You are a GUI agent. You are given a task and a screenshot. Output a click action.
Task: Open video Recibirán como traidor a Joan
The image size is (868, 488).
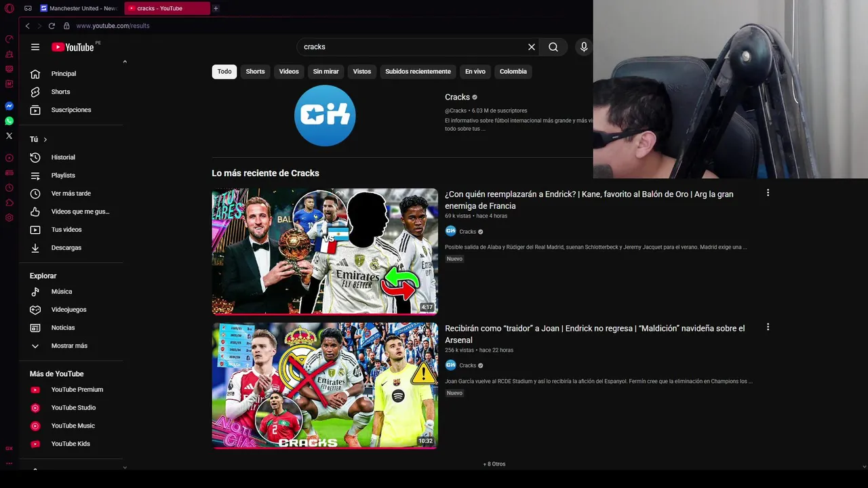(x=595, y=334)
